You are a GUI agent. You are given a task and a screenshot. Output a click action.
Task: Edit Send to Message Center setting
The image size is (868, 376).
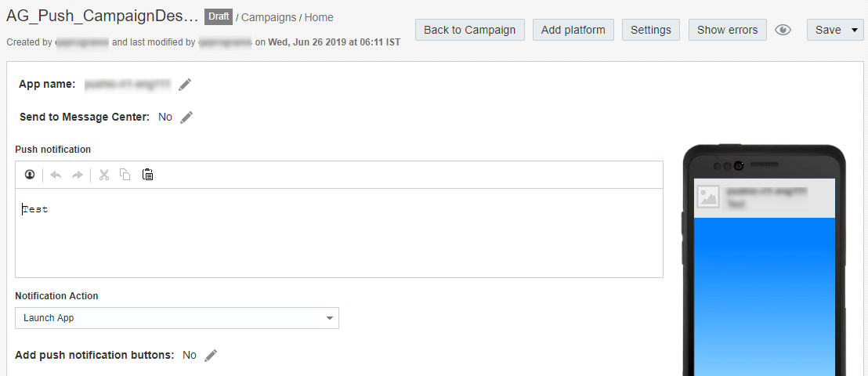tap(186, 117)
